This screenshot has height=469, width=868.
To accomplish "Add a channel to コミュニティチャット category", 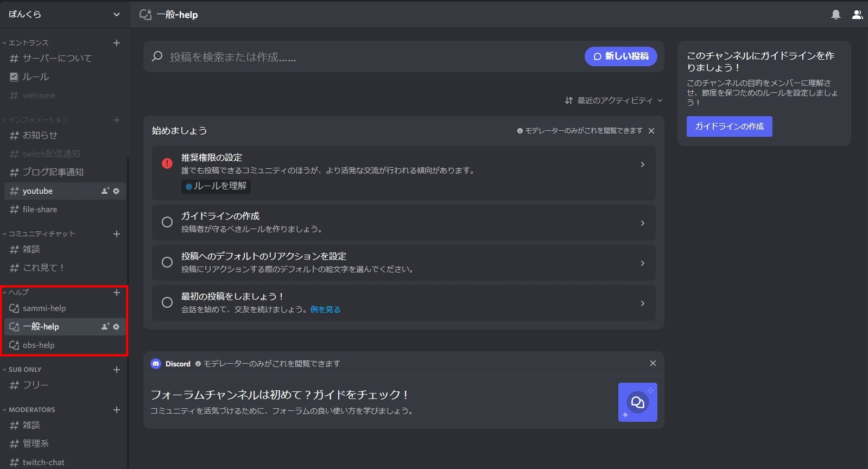I will coord(117,234).
